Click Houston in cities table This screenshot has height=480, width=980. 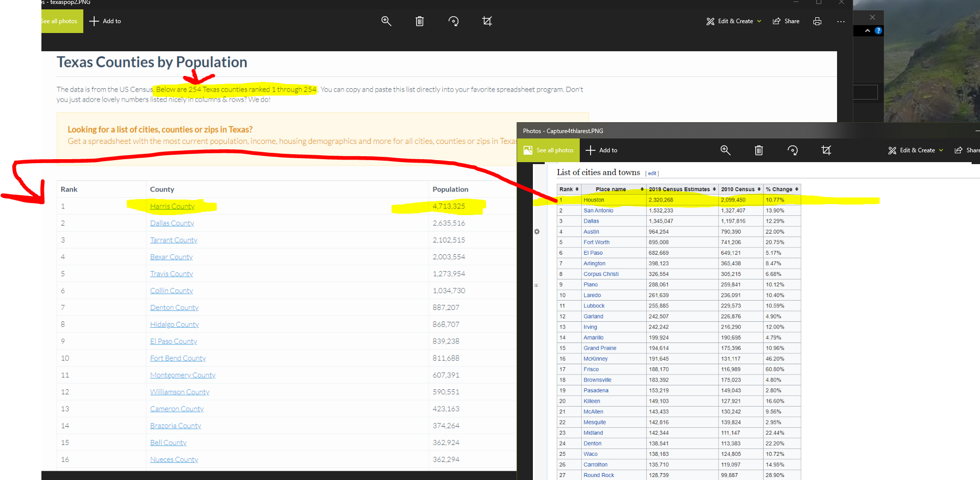[x=594, y=200]
